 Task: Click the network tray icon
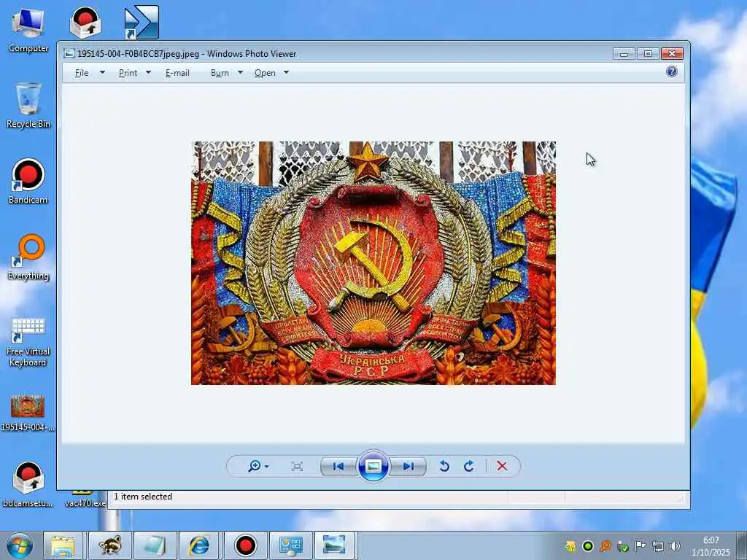click(658, 545)
